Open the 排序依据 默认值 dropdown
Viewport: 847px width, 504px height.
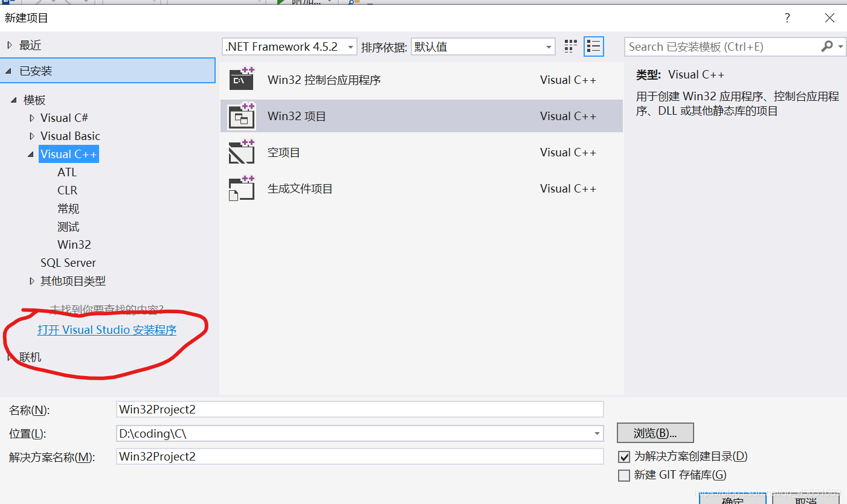pyautogui.click(x=483, y=46)
